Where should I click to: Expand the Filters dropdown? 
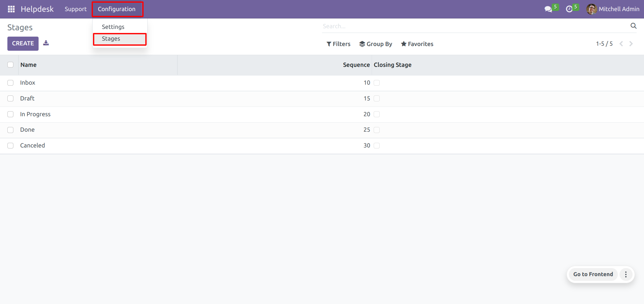338,44
